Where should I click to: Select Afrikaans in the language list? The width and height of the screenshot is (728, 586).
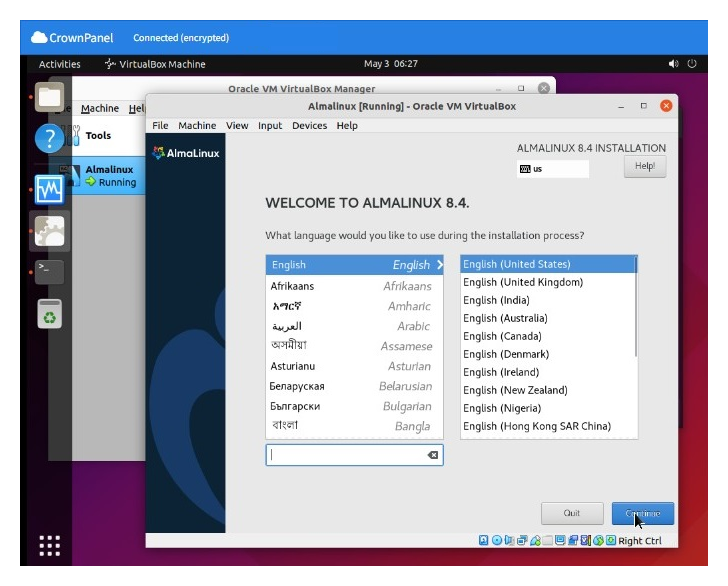pyautogui.click(x=354, y=286)
